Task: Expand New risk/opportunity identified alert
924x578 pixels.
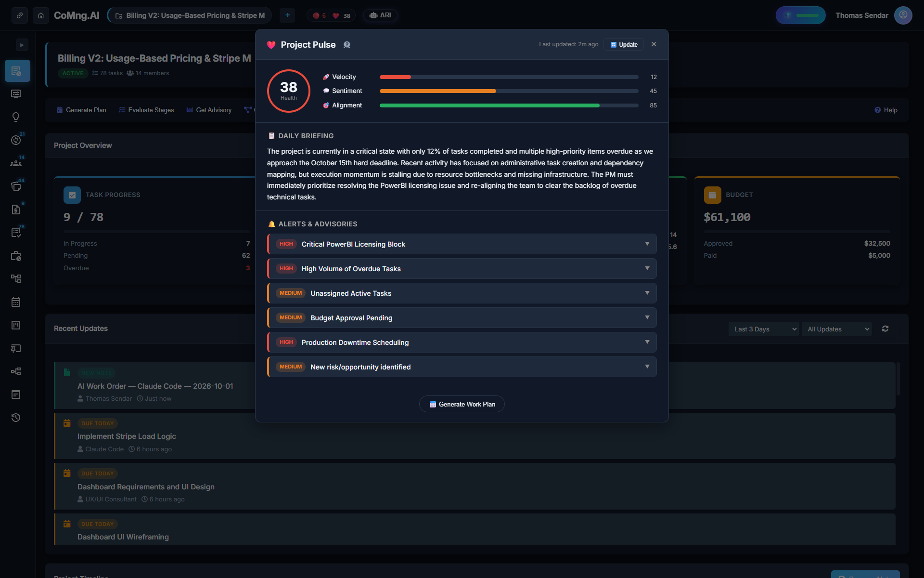Action: point(462,367)
